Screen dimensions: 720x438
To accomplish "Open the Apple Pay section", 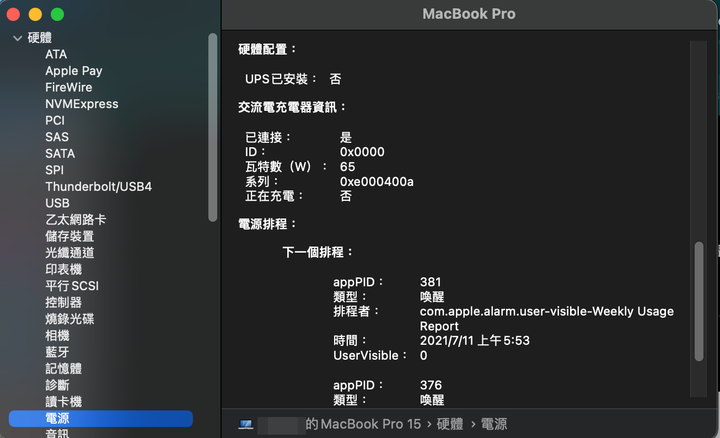I will [x=73, y=71].
